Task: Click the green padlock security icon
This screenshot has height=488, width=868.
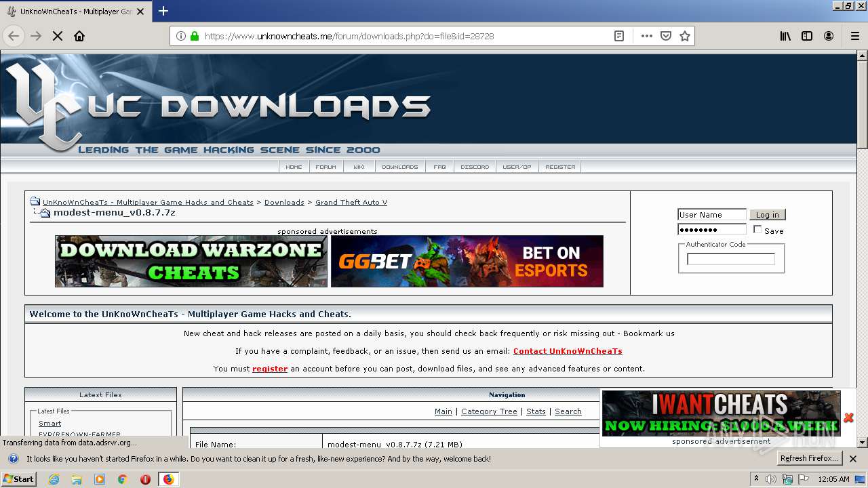Action: tap(195, 36)
